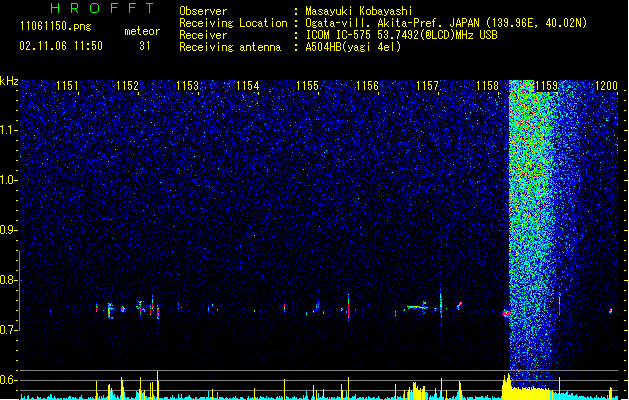The image size is (629, 400).
Task: Click the Observer label
Action: click(203, 11)
